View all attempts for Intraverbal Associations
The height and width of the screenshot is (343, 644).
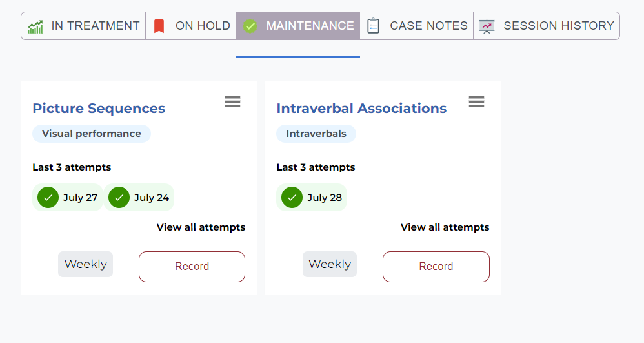(x=445, y=227)
